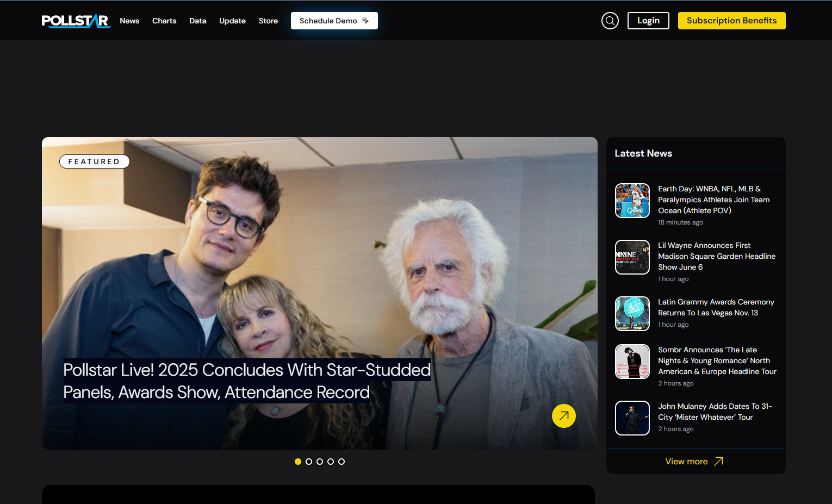Open the John Mulaney story thumbnail
This screenshot has height=504, width=832.
pos(632,418)
